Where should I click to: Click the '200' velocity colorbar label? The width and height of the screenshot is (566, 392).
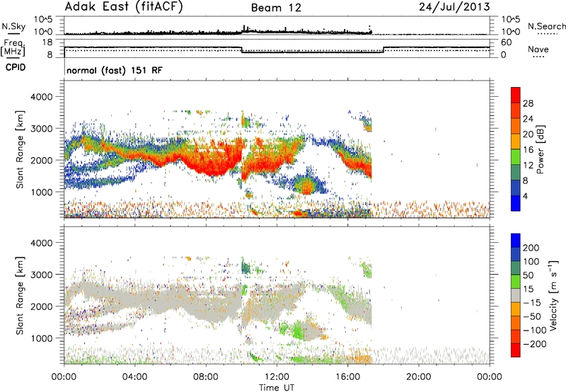(x=531, y=248)
